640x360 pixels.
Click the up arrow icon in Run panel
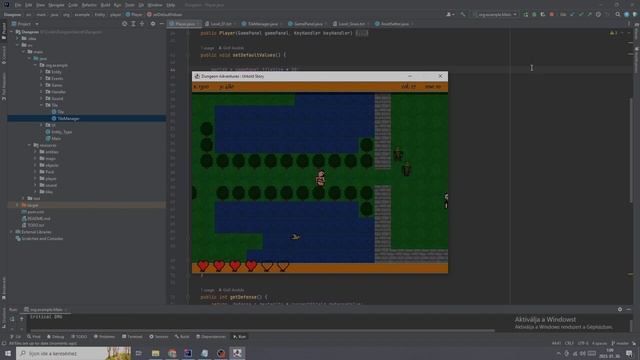coord(21,318)
